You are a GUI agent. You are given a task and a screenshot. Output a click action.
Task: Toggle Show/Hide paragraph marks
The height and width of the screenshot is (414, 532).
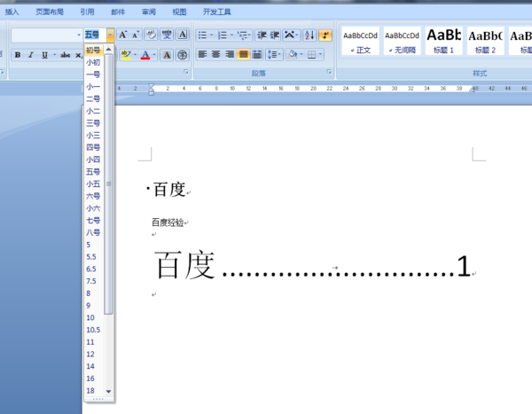coord(325,35)
